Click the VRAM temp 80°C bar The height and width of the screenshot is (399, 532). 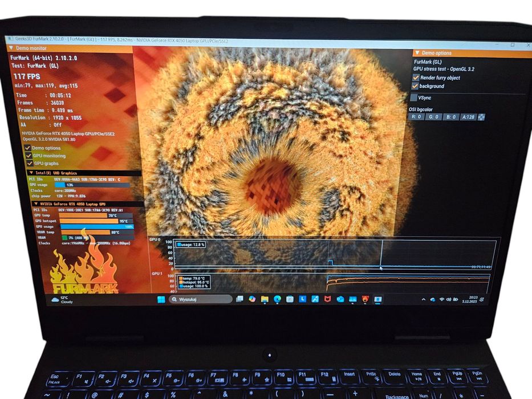pos(97,232)
